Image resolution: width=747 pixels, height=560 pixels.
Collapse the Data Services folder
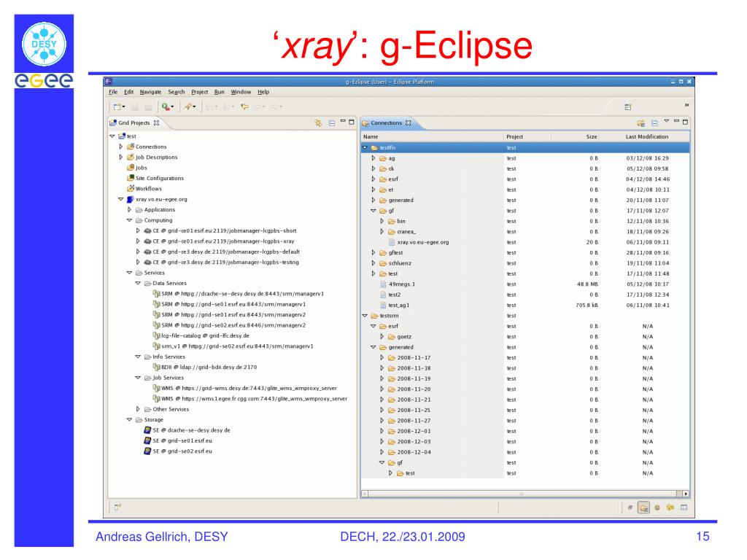[138, 284]
